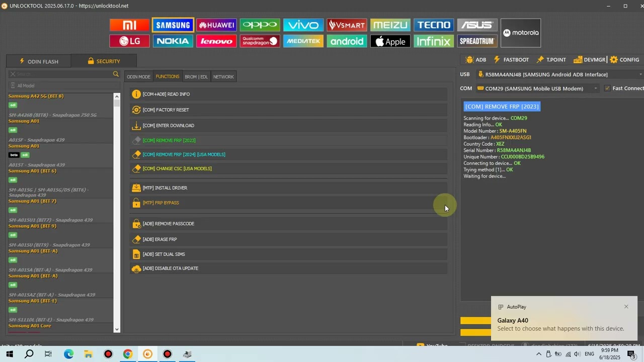
Task: Click [COM] FACTORY RESET
Action: tap(288, 110)
